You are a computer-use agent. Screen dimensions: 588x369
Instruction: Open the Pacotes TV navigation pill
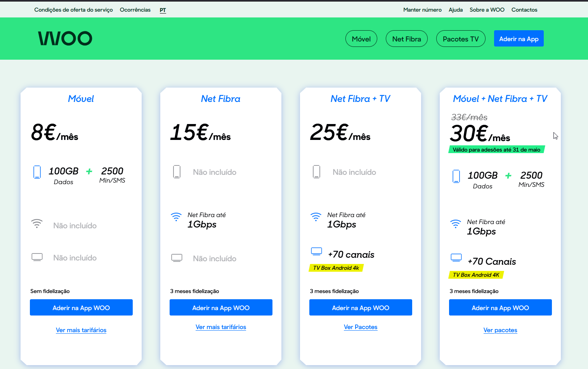coord(461,39)
